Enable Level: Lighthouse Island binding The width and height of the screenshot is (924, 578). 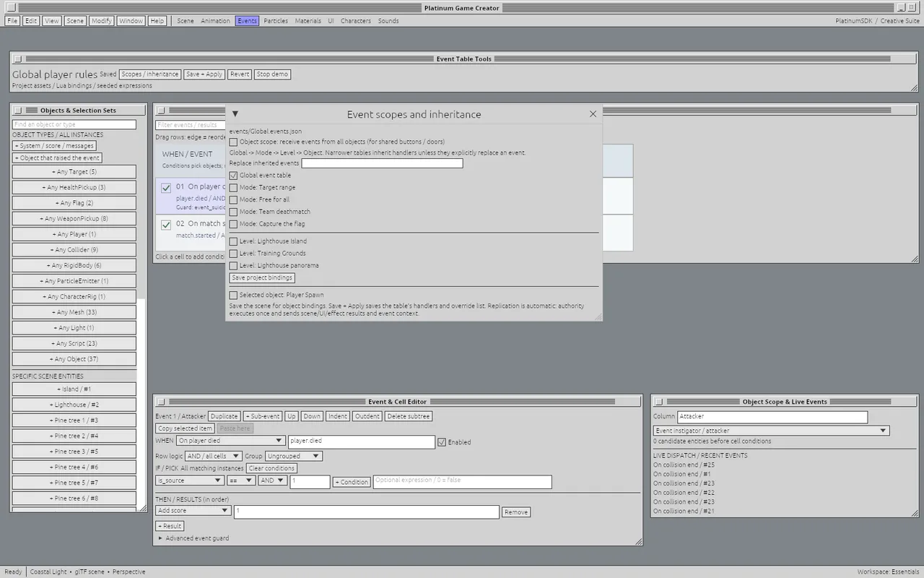point(233,241)
